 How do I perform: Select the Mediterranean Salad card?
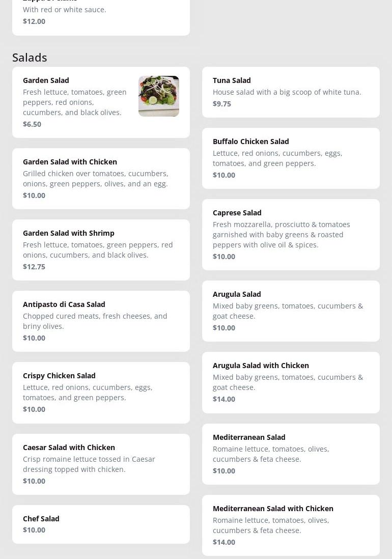tap(291, 454)
